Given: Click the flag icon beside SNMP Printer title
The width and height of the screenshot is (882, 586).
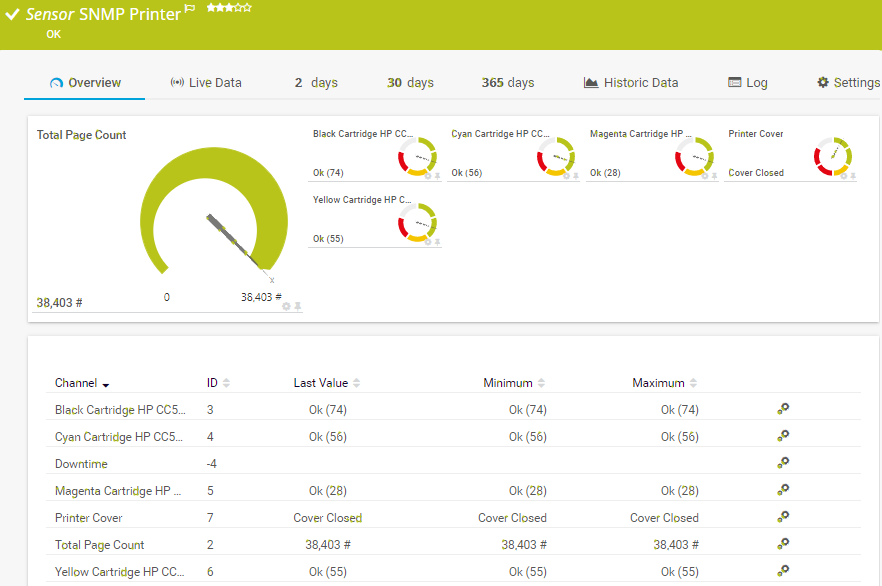Looking at the screenshot, I should (x=190, y=9).
